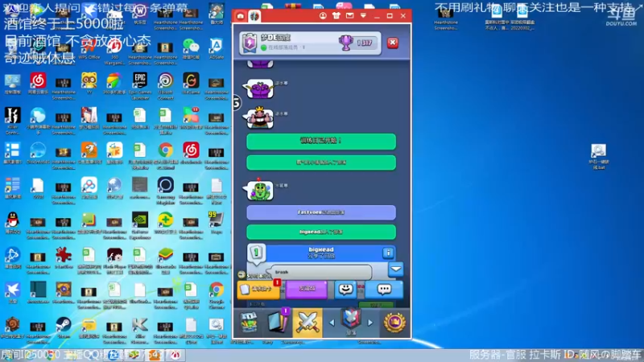This screenshot has height=362, width=644.
Task: Tap the purple arms emote in chat
Action: [x=260, y=88]
